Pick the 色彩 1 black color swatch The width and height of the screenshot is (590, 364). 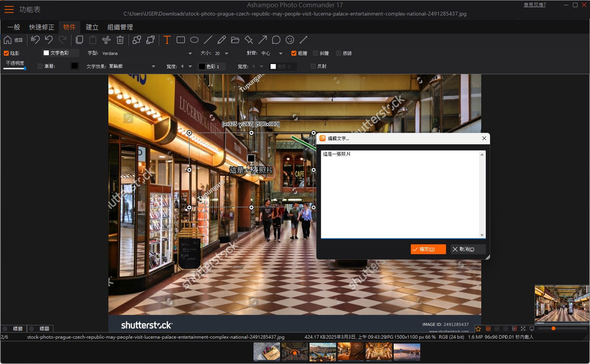point(202,66)
